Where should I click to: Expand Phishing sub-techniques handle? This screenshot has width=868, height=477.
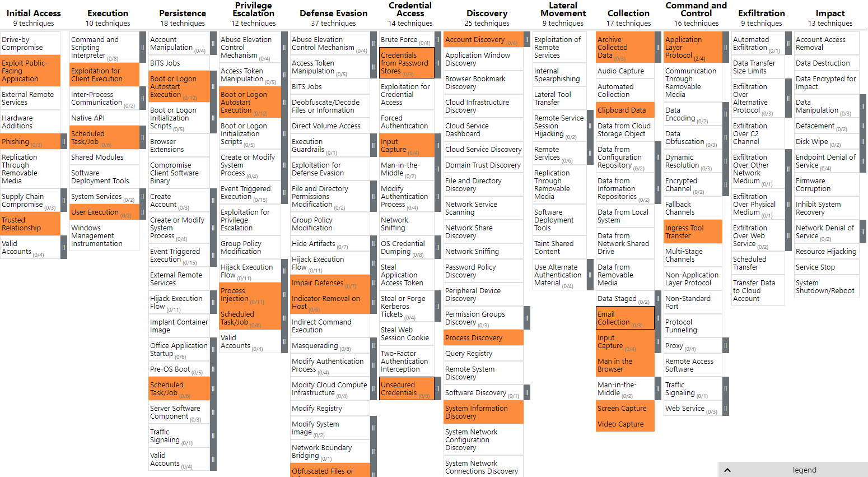(x=64, y=141)
